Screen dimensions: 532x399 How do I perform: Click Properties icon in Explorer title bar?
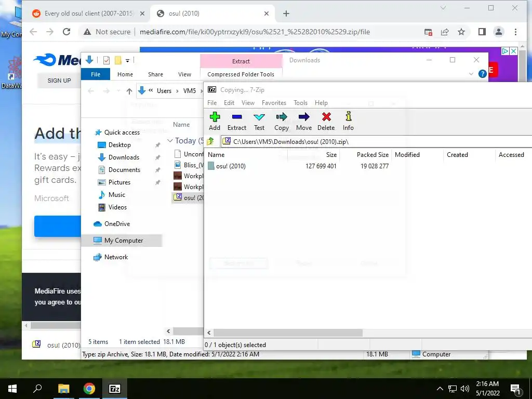[x=106, y=60]
